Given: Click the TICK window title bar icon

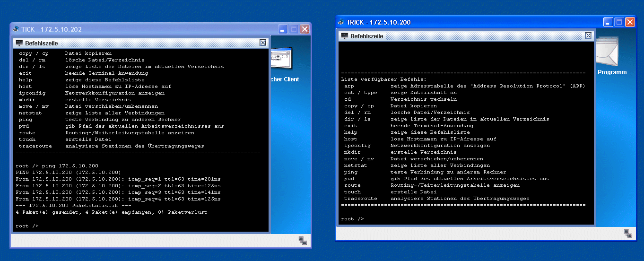Looking at the screenshot, I should [x=16, y=29].
